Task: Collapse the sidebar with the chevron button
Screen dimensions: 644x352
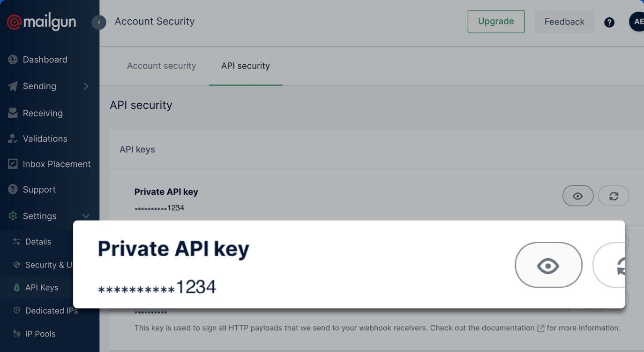Action: point(99,22)
